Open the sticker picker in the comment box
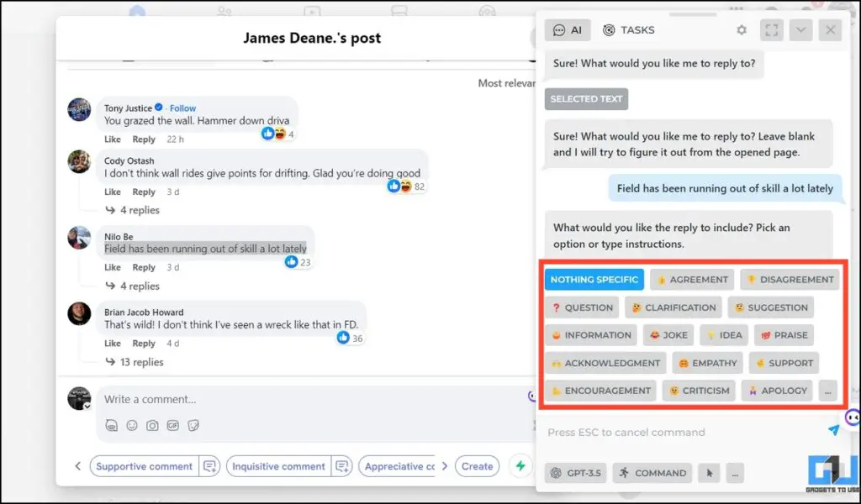861x504 pixels. click(x=195, y=425)
